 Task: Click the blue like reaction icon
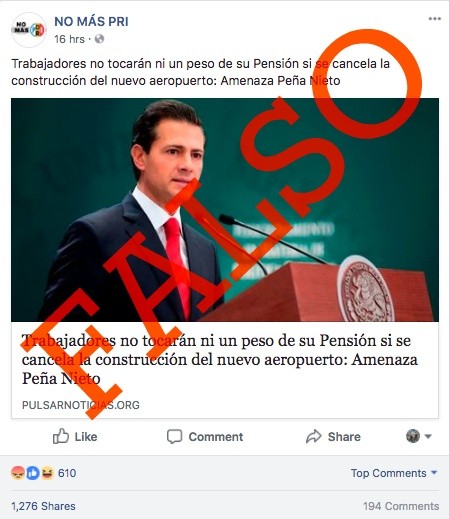click(33, 473)
